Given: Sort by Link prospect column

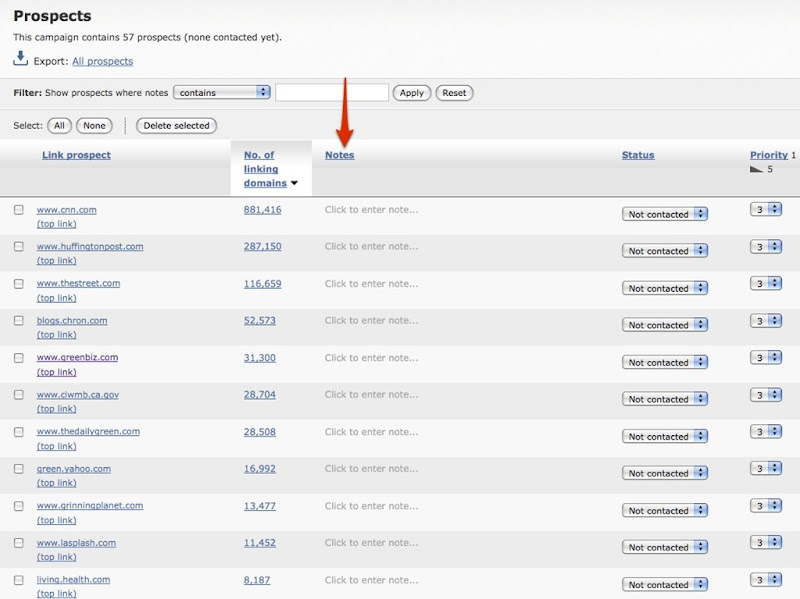Looking at the screenshot, I should click(x=77, y=155).
